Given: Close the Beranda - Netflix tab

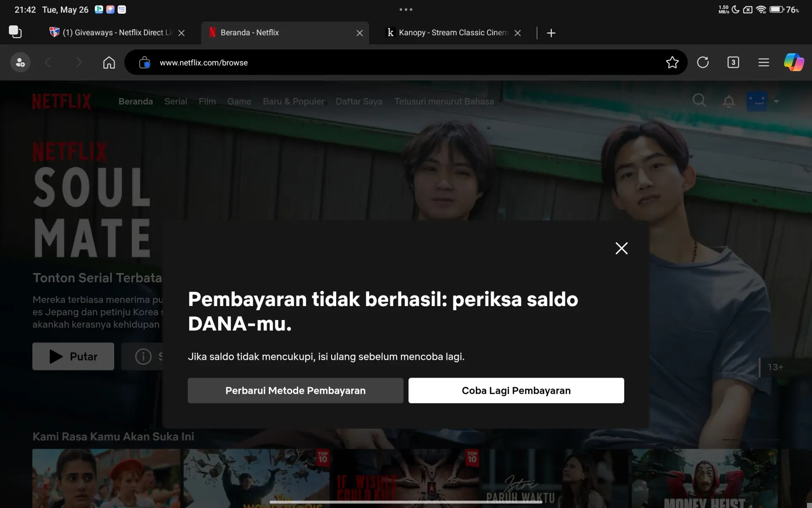Looking at the screenshot, I should pos(359,33).
